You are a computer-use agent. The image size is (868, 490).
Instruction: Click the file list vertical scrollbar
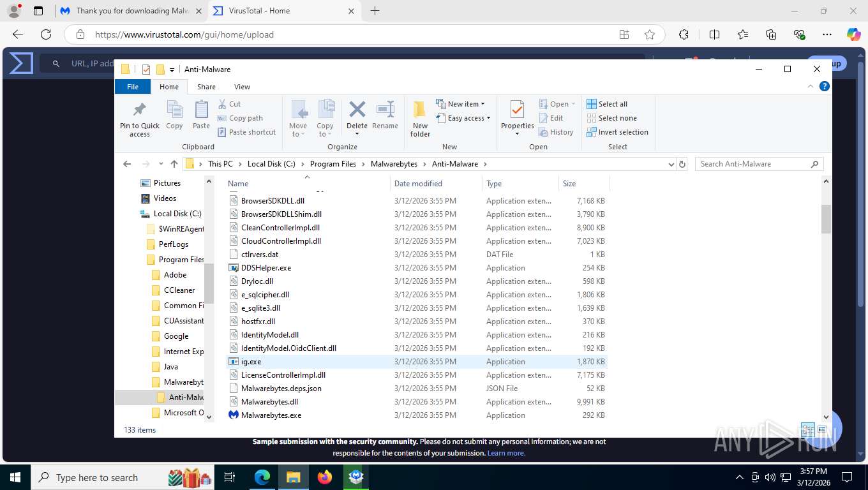(826, 219)
